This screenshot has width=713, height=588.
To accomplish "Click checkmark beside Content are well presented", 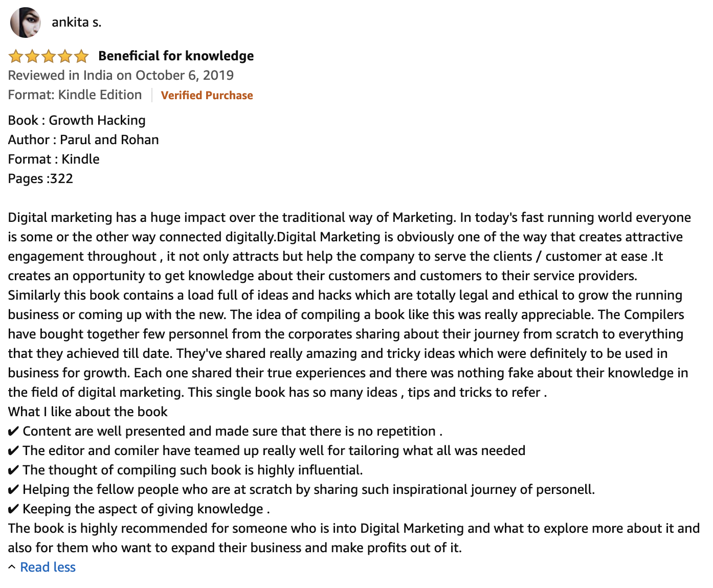I will tap(14, 432).
